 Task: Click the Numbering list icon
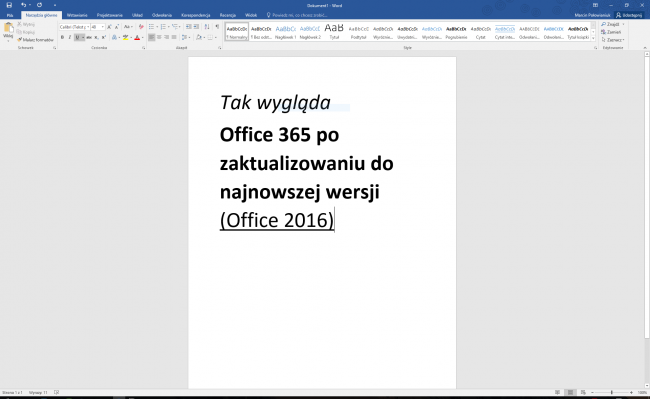coord(163,27)
